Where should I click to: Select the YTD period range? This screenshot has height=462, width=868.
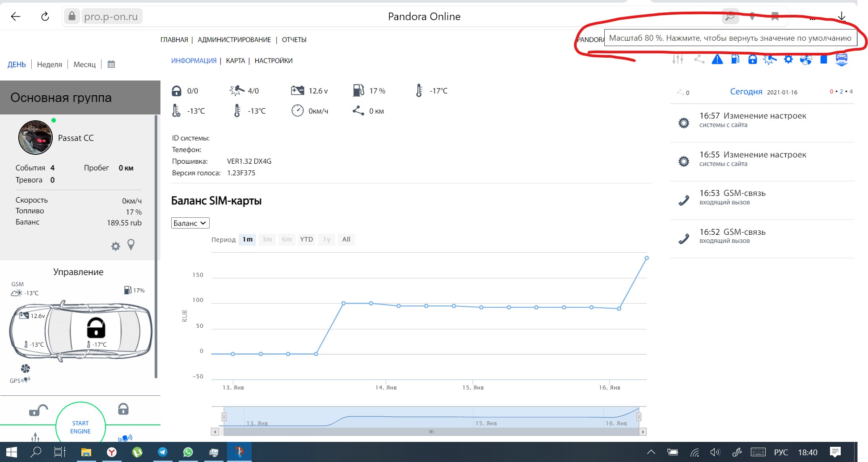coord(306,239)
